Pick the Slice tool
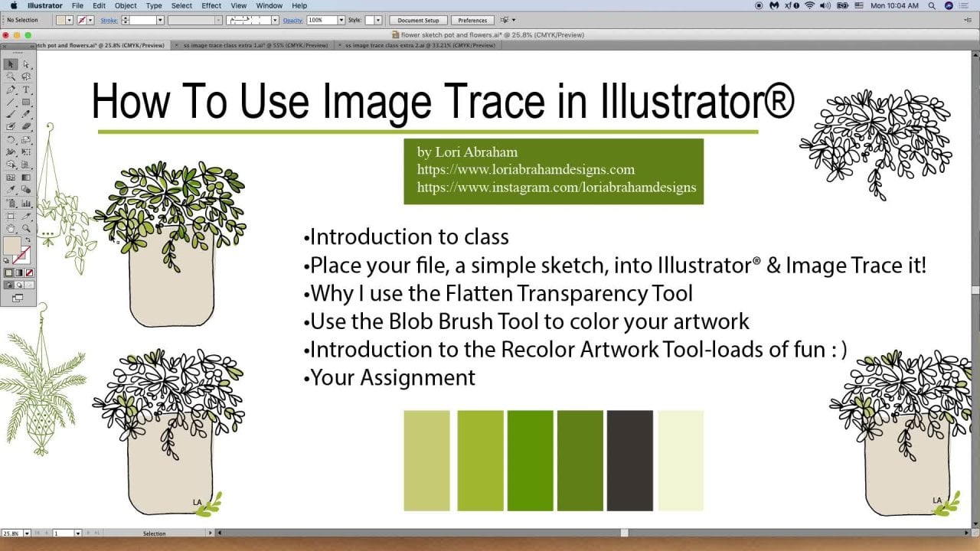The image size is (980, 551). click(26, 216)
